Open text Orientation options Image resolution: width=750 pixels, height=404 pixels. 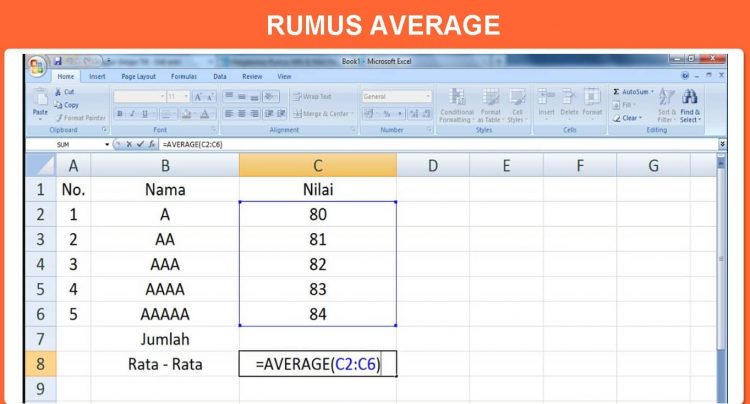click(270, 97)
